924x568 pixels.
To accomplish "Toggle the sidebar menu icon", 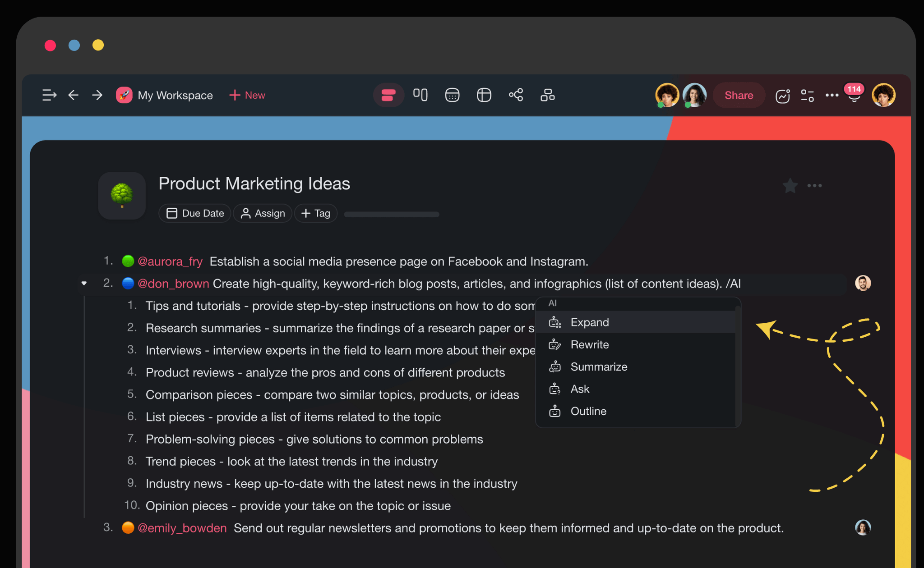I will [x=49, y=95].
